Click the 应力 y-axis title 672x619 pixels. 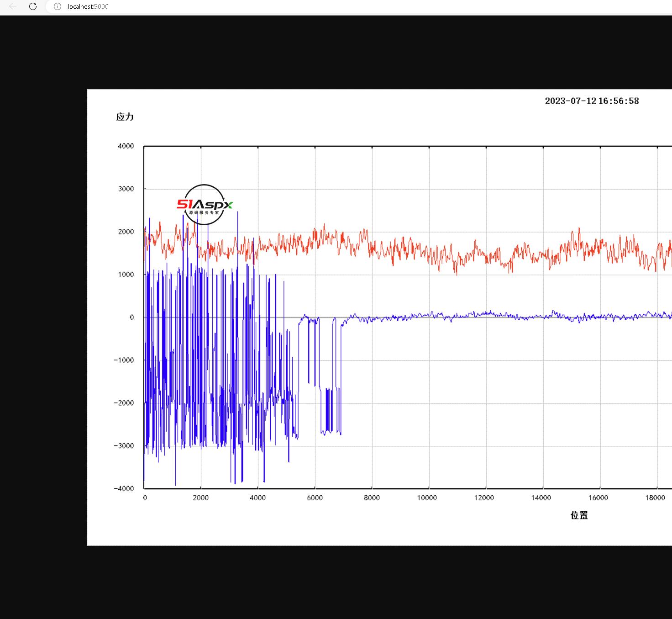[x=125, y=117]
